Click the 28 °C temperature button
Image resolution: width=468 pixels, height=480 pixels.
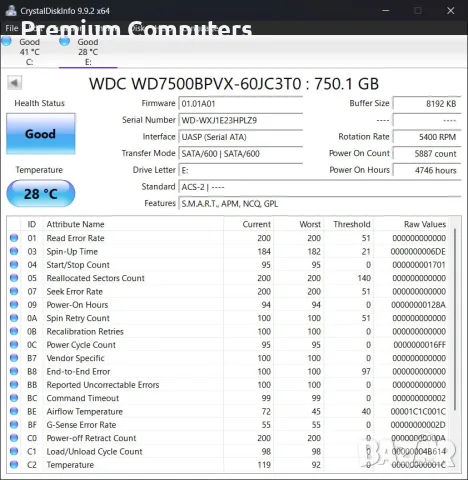tap(41, 194)
